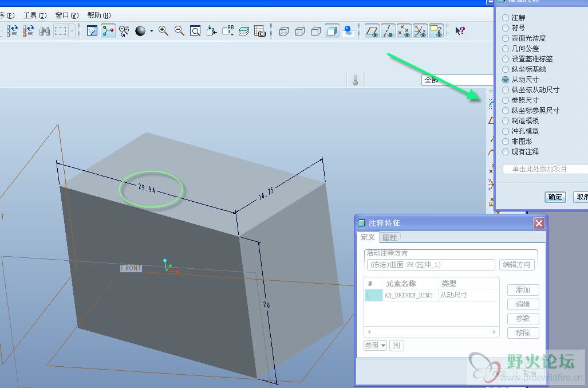Confirm with 确定 in the add annotation dialog
The height and width of the screenshot is (388, 588).
click(x=555, y=197)
